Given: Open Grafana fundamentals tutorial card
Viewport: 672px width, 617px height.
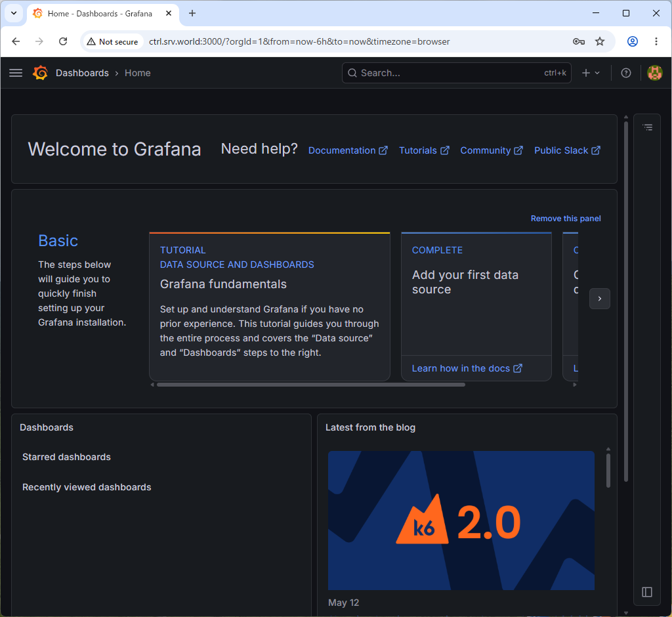Looking at the screenshot, I should (x=270, y=307).
